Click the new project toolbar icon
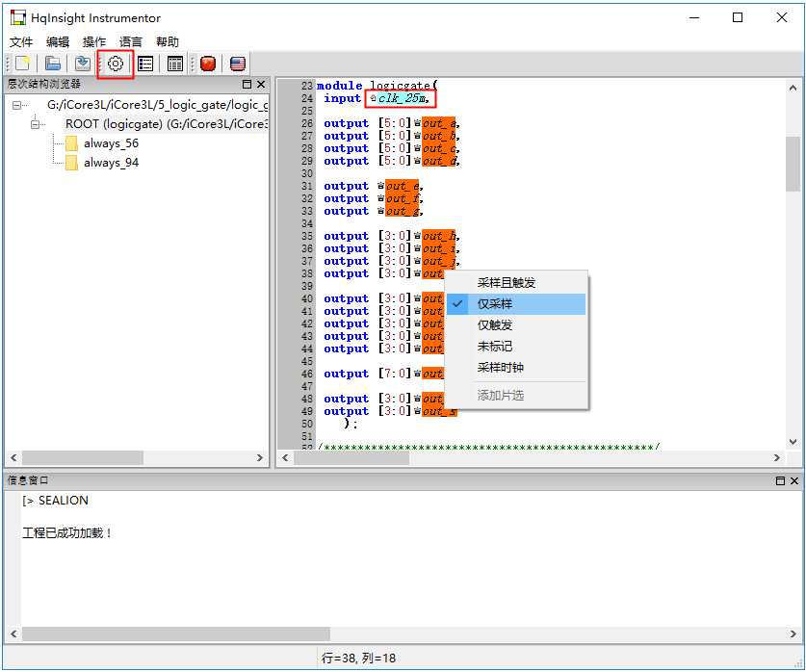The width and height of the screenshot is (806, 672). tap(23, 64)
